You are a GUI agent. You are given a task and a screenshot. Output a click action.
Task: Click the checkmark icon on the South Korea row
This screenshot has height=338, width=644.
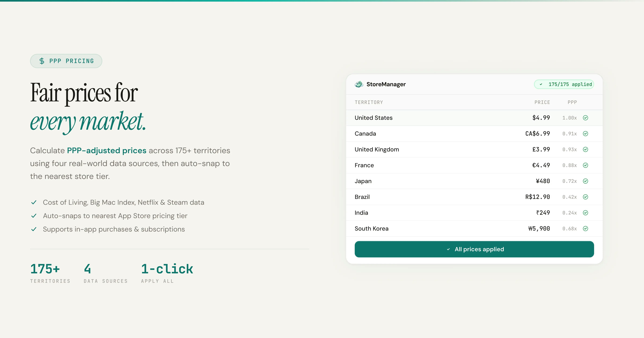[x=586, y=229]
